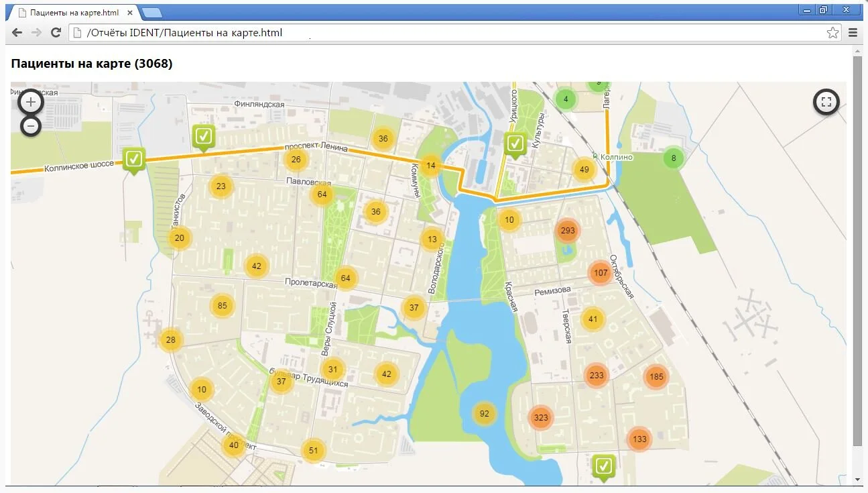Open the cluster with 13 patients

coord(432,239)
